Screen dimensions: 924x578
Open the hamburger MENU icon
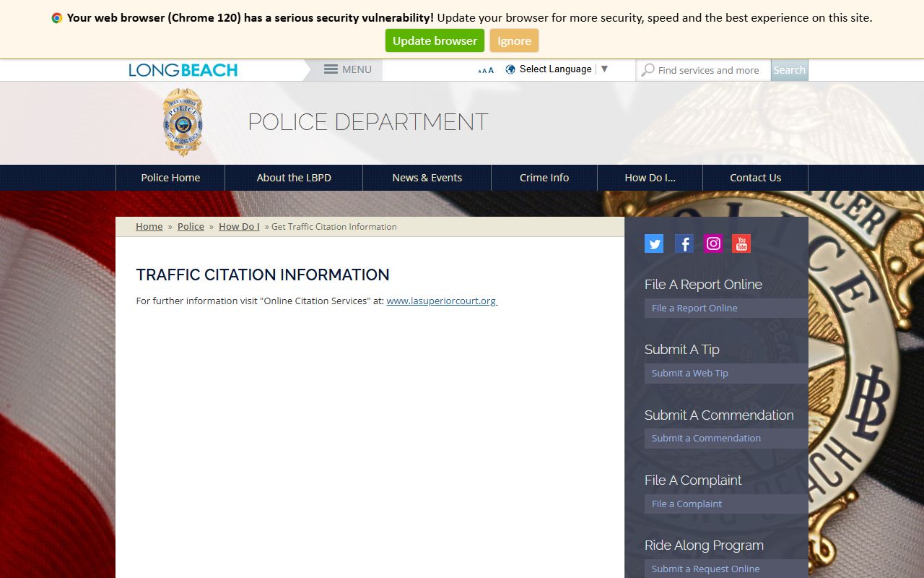(331, 69)
